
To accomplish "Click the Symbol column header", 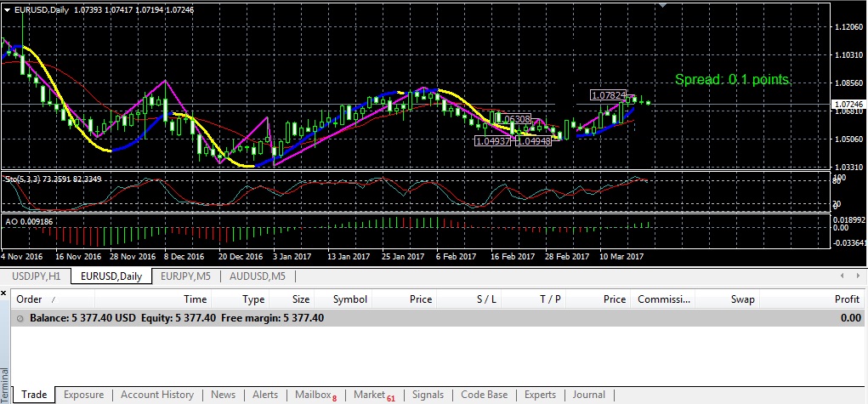I will (x=349, y=299).
